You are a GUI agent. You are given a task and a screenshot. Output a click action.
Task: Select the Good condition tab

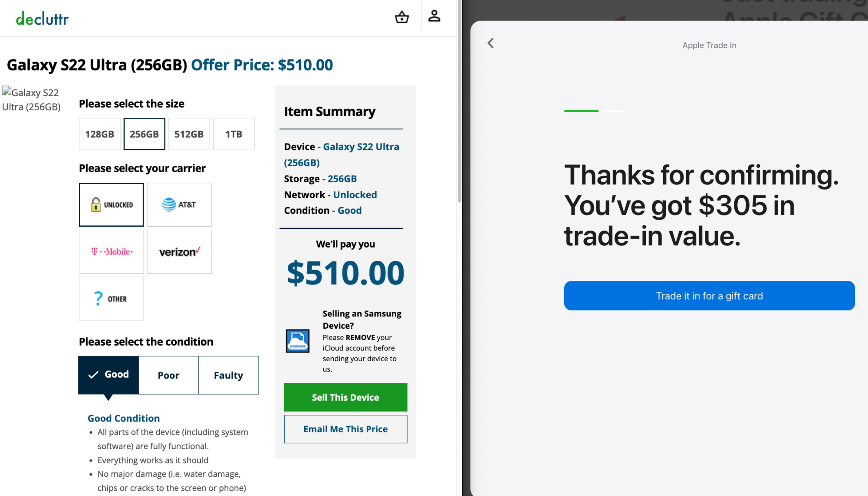coord(108,375)
